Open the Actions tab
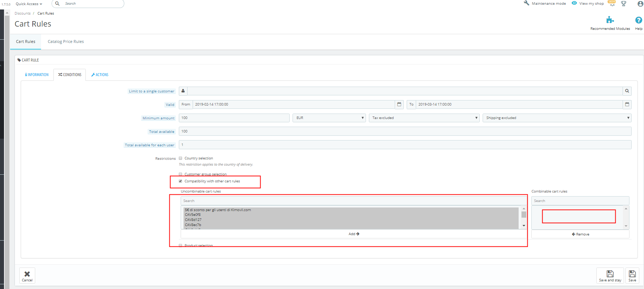Viewport: 644px width, 289px height. (100, 75)
